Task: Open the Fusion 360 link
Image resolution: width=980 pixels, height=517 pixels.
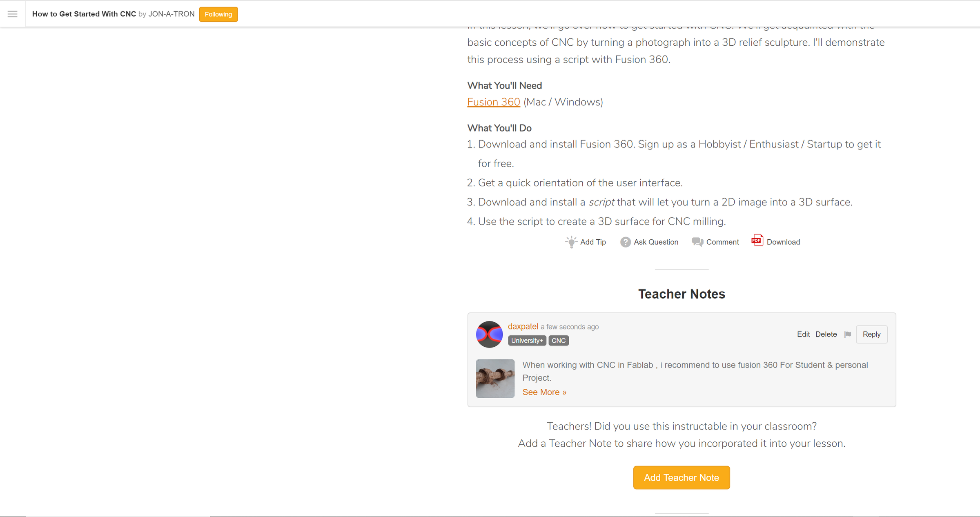Action: (494, 102)
